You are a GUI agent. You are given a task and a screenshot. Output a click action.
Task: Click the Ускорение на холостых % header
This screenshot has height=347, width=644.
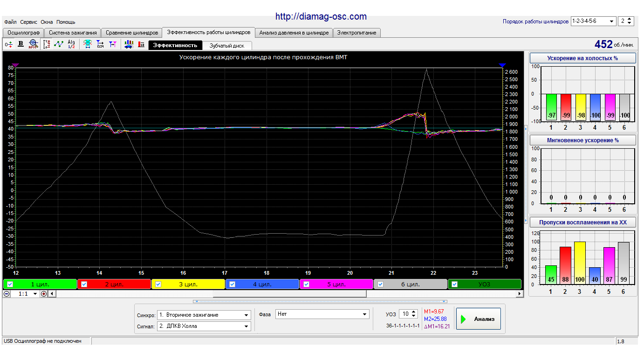click(582, 58)
